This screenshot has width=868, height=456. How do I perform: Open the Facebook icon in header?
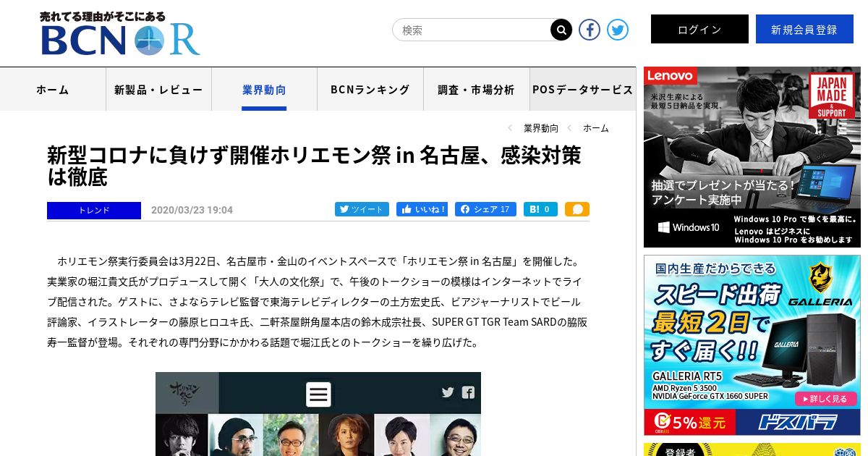click(590, 30)
